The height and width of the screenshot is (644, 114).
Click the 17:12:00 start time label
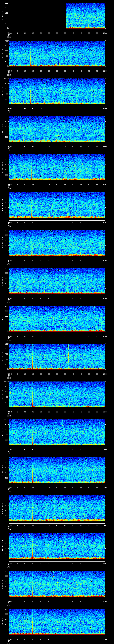9,147
